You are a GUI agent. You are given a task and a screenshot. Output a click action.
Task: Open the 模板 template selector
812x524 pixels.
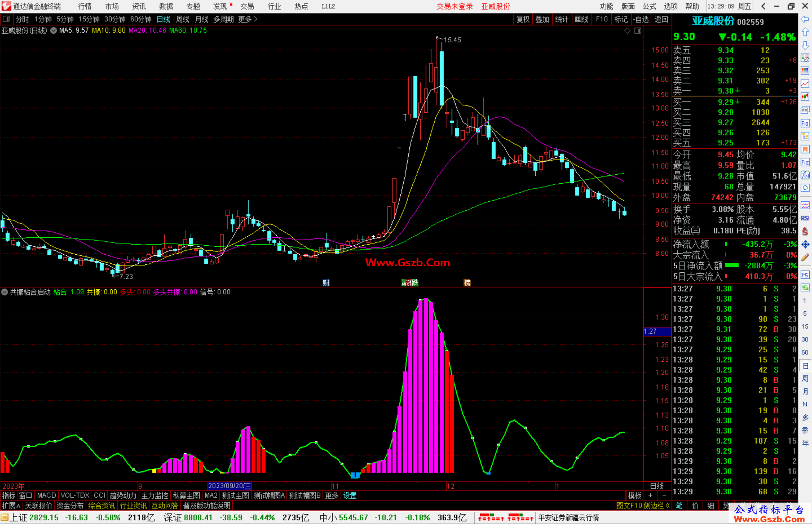[x=635, y=495]
